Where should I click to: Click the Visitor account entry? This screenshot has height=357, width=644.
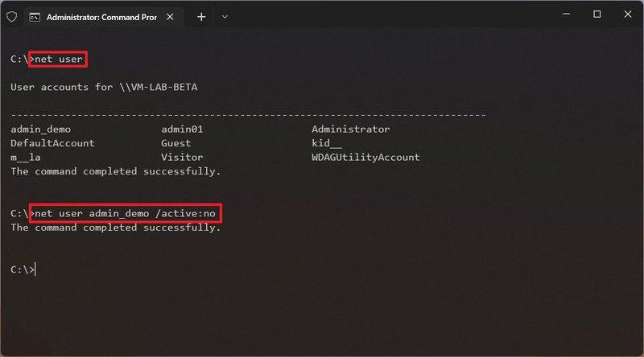[x=182, y=157]
